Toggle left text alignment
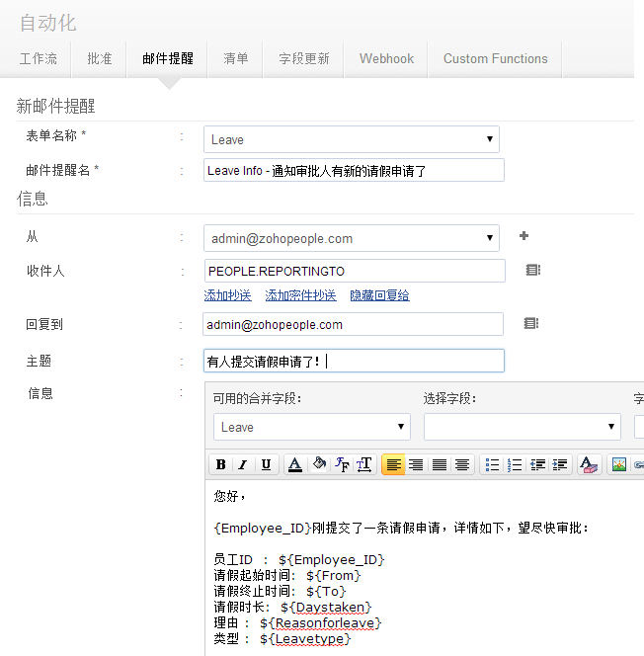Screen dimensions: 644x656 tap(393, 465)
